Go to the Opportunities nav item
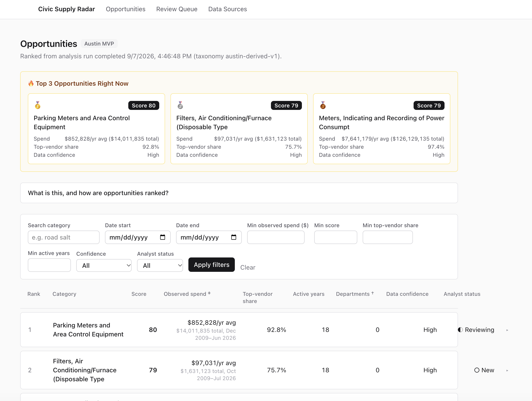This screenshot has width=532, height=401. 126,9
